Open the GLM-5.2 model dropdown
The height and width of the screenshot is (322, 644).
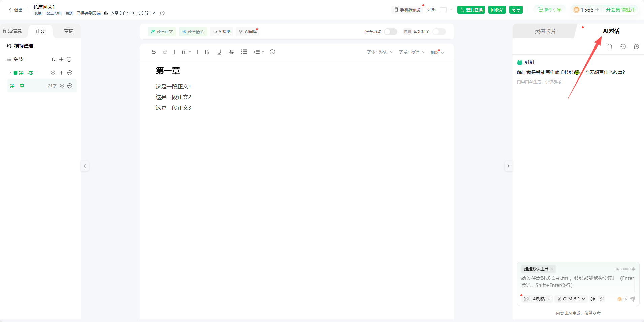click(x=572, y=299)
